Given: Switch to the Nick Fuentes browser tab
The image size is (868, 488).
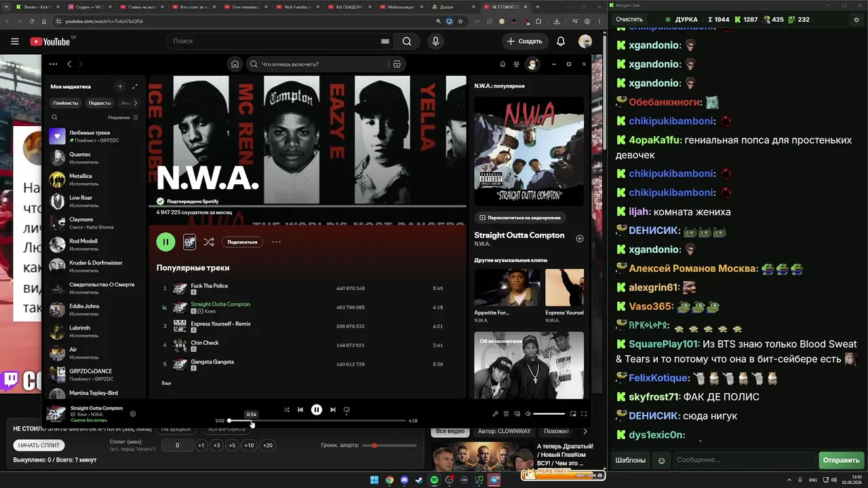Looking at the screenshot, I should (296, 7).
